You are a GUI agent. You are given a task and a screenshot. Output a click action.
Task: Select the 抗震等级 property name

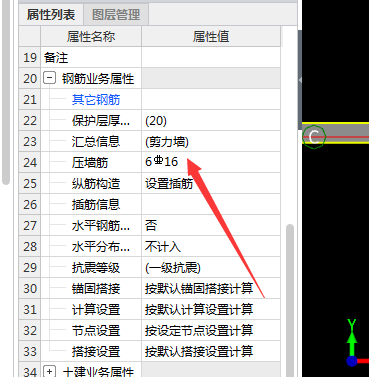pyautogui.click(x=96, y=268)
